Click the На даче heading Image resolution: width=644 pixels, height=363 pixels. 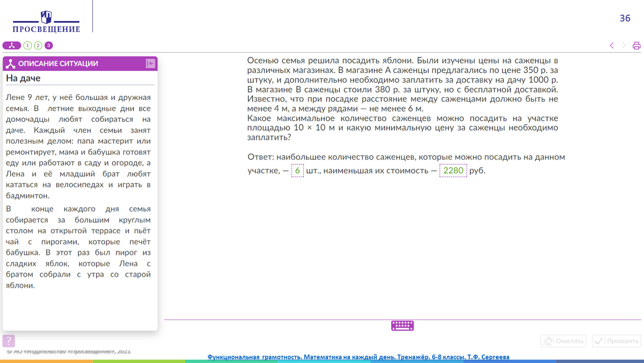(24, 78)
